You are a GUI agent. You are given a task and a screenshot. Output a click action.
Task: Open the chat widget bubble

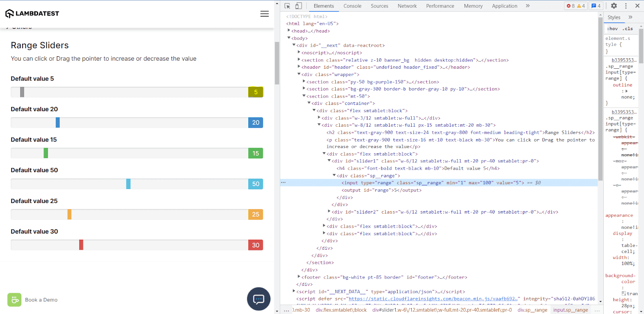point(258,299)
